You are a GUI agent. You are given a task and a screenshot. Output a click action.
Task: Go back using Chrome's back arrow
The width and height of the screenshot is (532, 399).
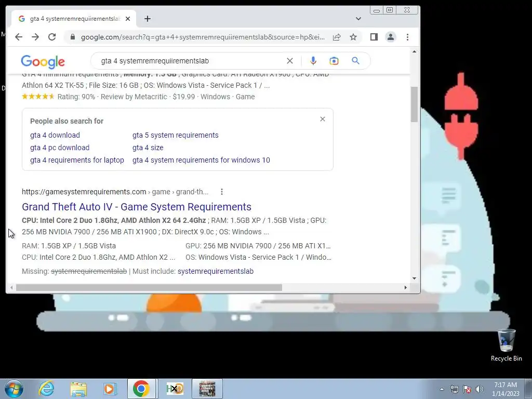(x=19, y=37)
